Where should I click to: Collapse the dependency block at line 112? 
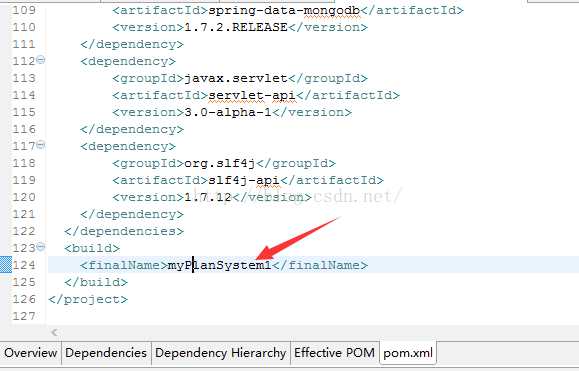click(x=41, y=59)
